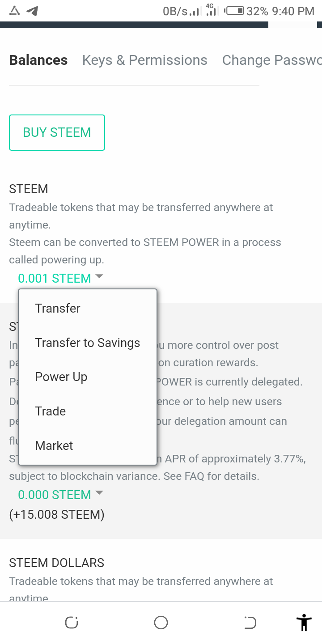Screen dimensions: 322x644
Task: Switch to Keys & Permissions tab
Action: [144, 60]
